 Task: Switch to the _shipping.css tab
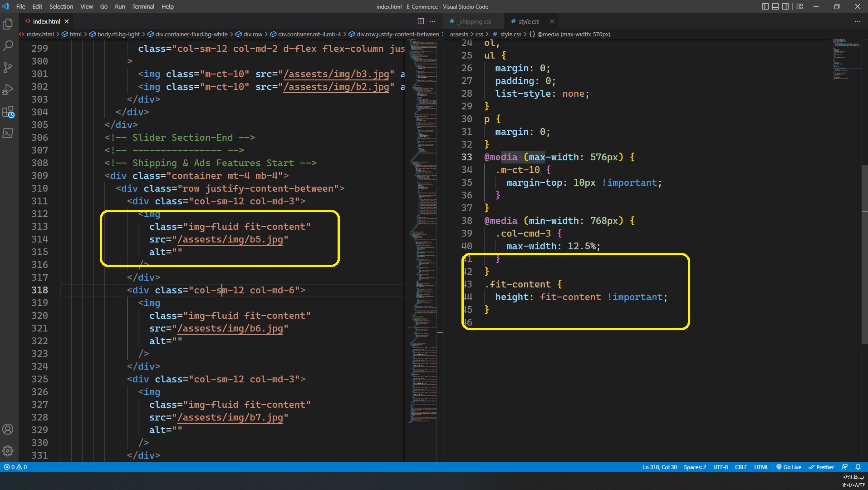(475, 21)
